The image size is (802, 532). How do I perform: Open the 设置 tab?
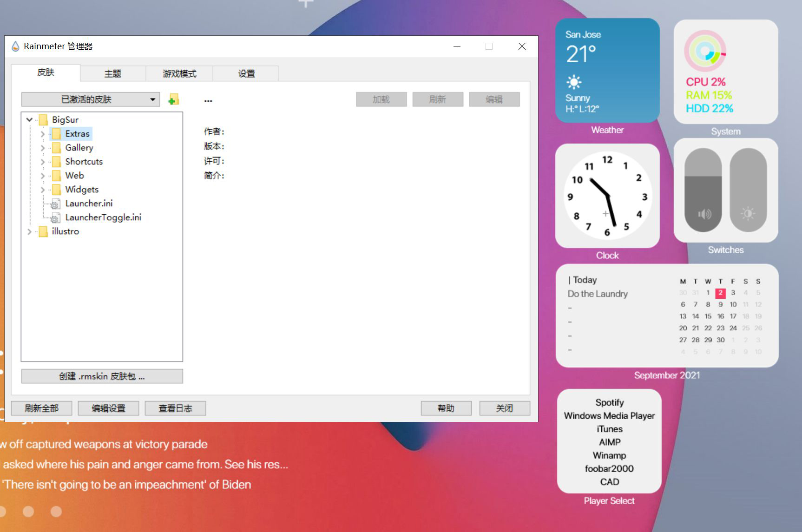click(x=245, y=73)
